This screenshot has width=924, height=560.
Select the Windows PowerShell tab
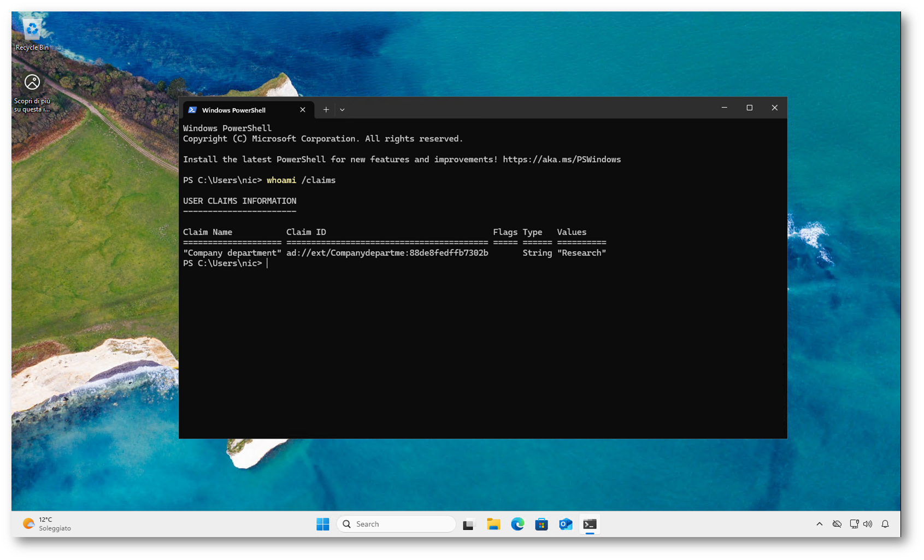[x=240, y=110]
